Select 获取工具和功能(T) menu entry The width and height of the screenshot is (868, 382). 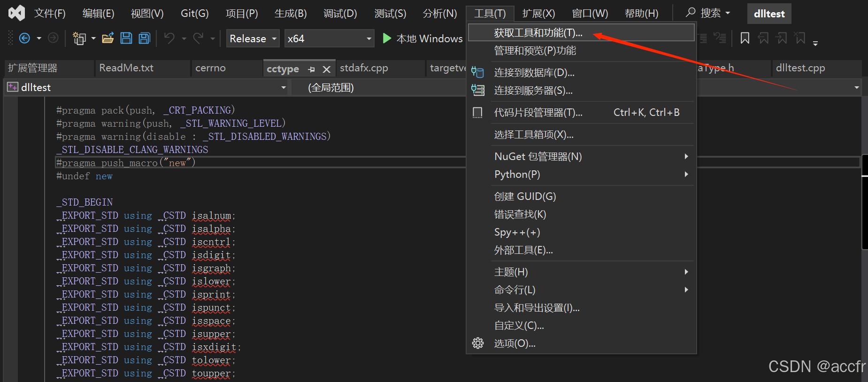[581, 33]
